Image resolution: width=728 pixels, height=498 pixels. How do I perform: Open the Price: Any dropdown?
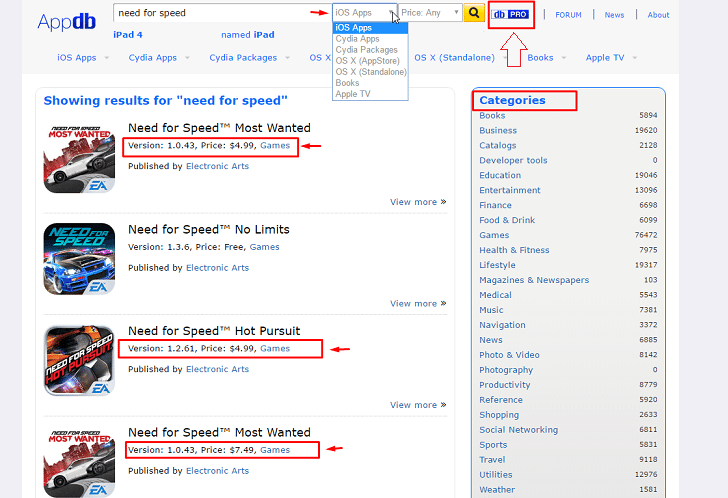pyautogui.click(x=430, y=13)
